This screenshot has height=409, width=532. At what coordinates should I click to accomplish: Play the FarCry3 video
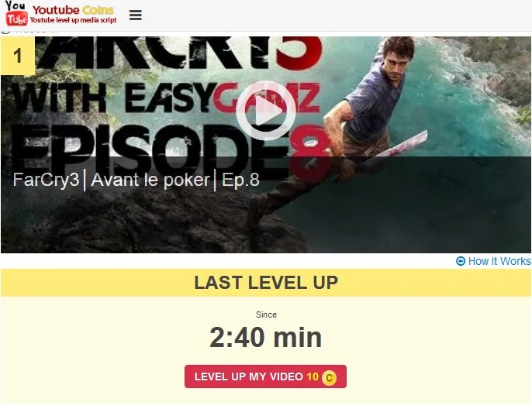(x=266, y=111)
